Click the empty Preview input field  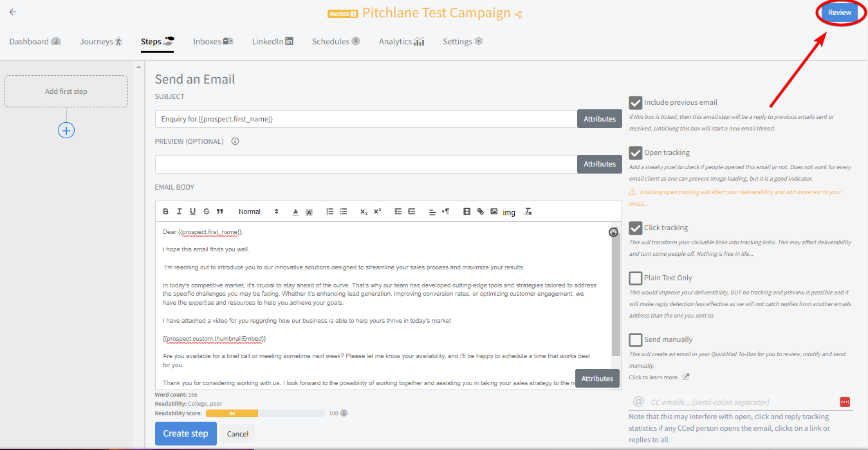(x=366, y=164)
